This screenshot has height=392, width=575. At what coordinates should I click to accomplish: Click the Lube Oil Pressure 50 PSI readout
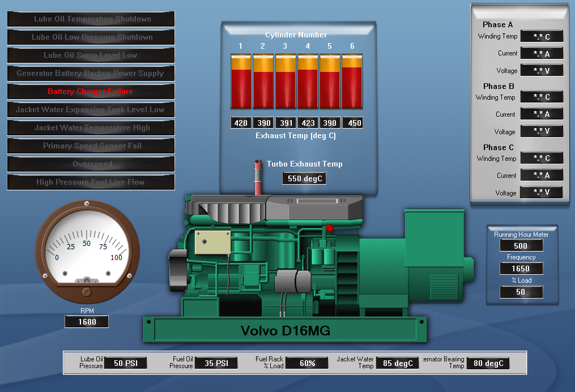pos(126,363)
